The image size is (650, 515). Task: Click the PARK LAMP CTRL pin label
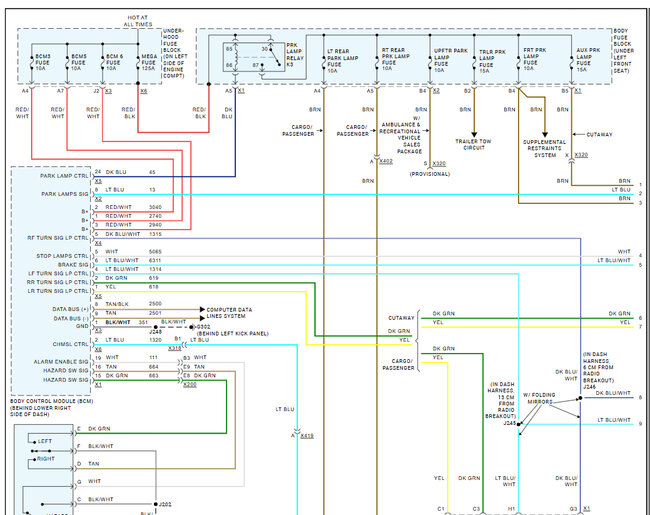coord(64,176)
